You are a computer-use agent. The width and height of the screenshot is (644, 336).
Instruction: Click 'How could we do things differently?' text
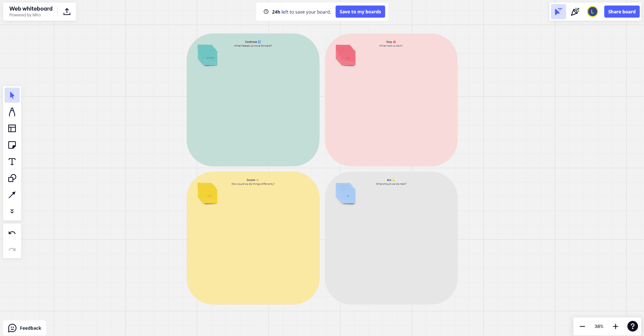[253, 184]
